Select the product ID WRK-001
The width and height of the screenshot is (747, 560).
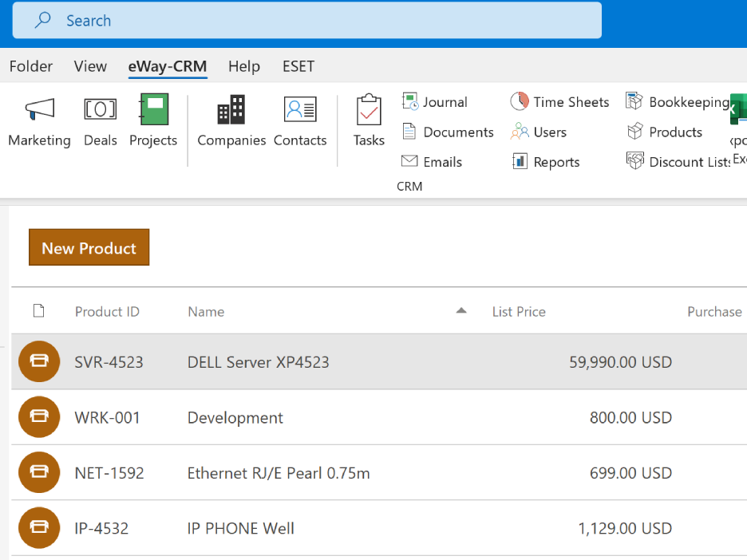click(107, 418)
